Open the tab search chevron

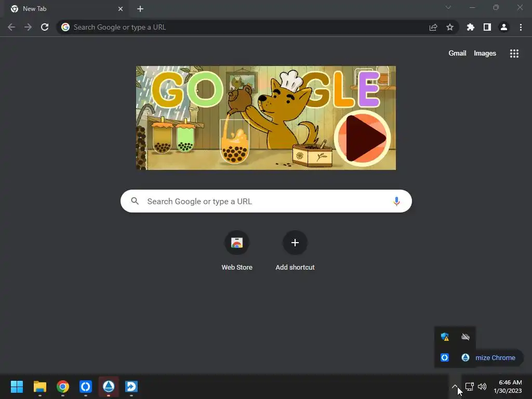coord(448,7)
